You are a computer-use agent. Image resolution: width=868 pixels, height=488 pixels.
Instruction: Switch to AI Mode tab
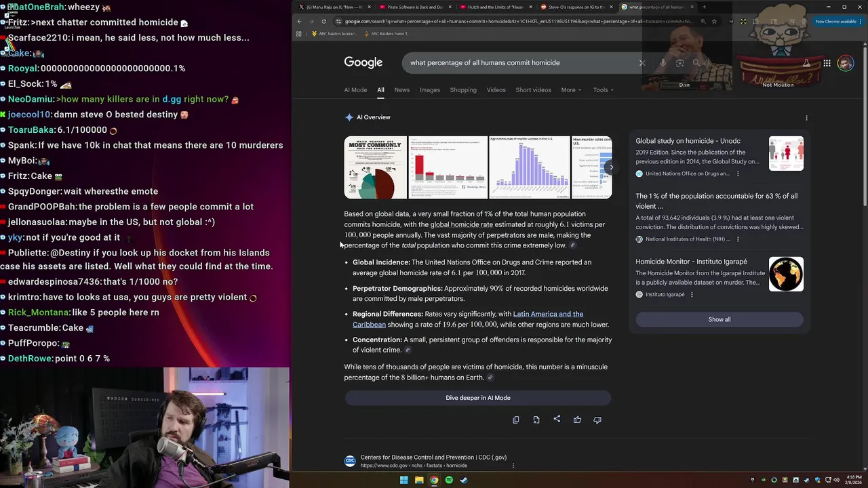(x=355, y=90)
